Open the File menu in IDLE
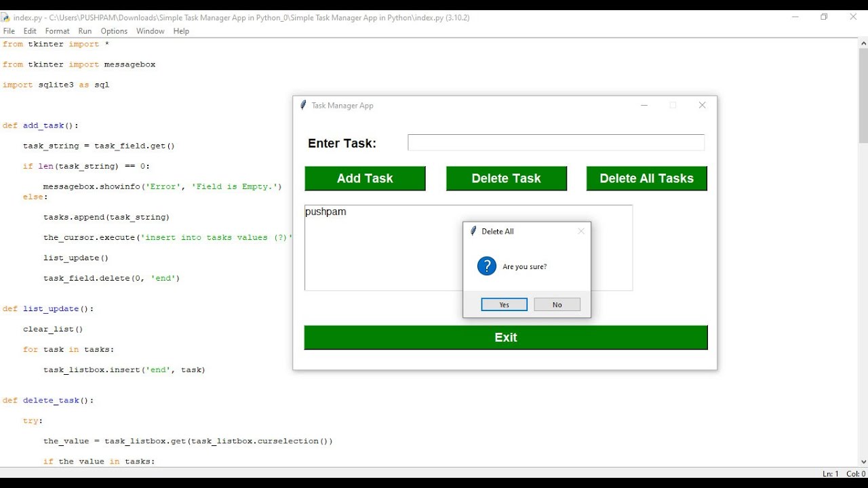 click(9, 31)
